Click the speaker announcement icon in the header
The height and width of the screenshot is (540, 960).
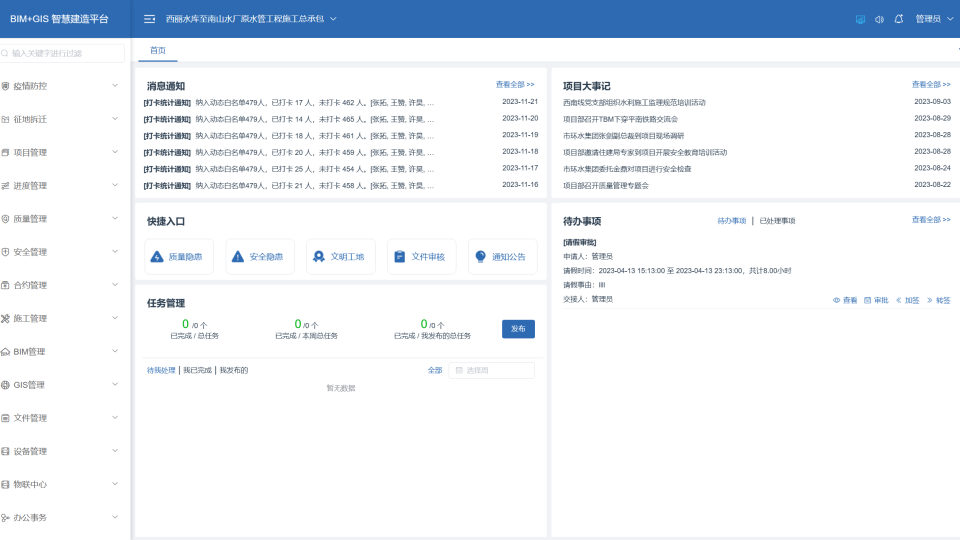pos(879,19)
